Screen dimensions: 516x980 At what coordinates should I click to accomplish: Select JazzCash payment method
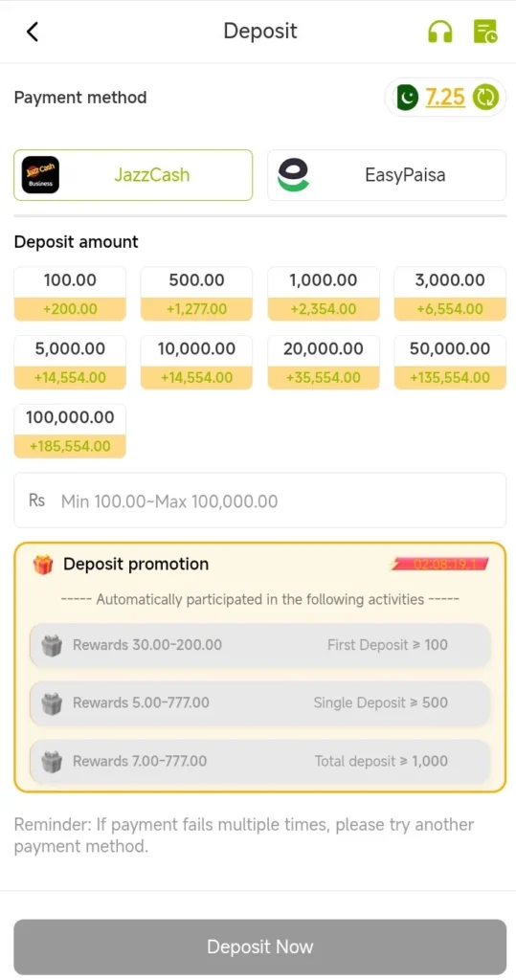pos(133,175)
